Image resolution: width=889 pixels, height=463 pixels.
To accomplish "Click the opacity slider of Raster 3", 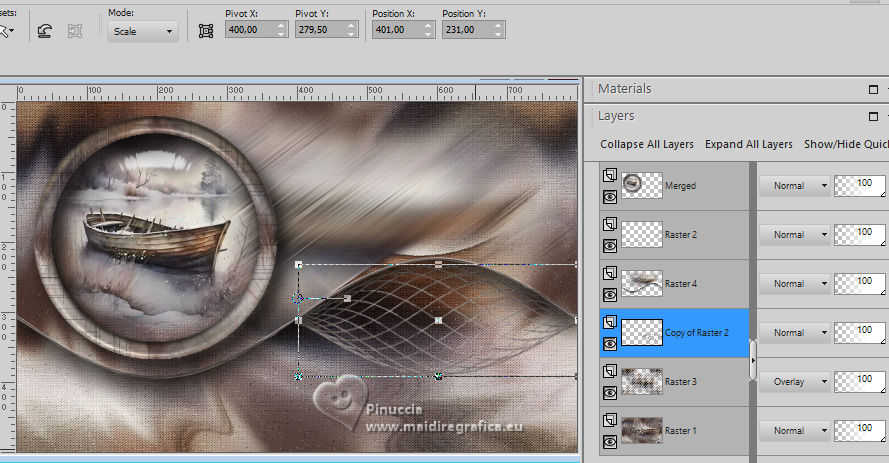I will click(x=860, y=382).
